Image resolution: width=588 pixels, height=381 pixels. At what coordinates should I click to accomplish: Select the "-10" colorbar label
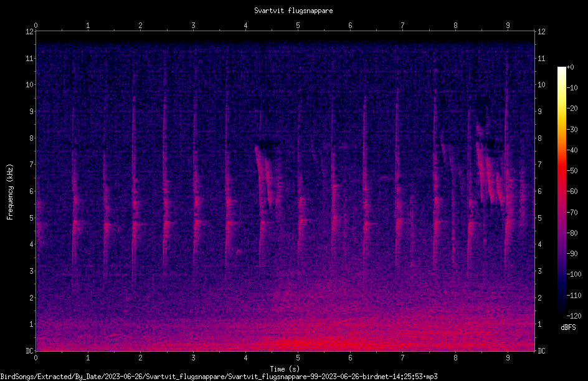[x=572, y=88]
